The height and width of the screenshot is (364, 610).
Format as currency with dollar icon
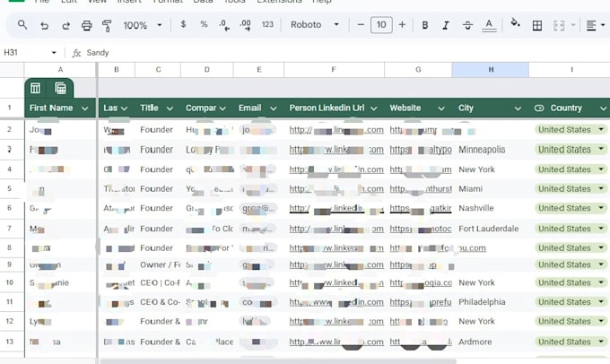[183, 24]
